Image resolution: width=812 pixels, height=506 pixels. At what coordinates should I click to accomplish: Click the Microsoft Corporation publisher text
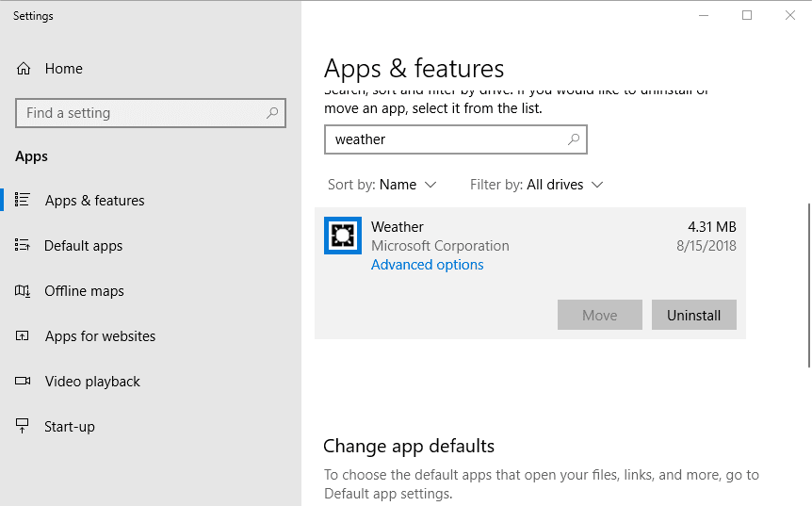(x=440, y=246)
